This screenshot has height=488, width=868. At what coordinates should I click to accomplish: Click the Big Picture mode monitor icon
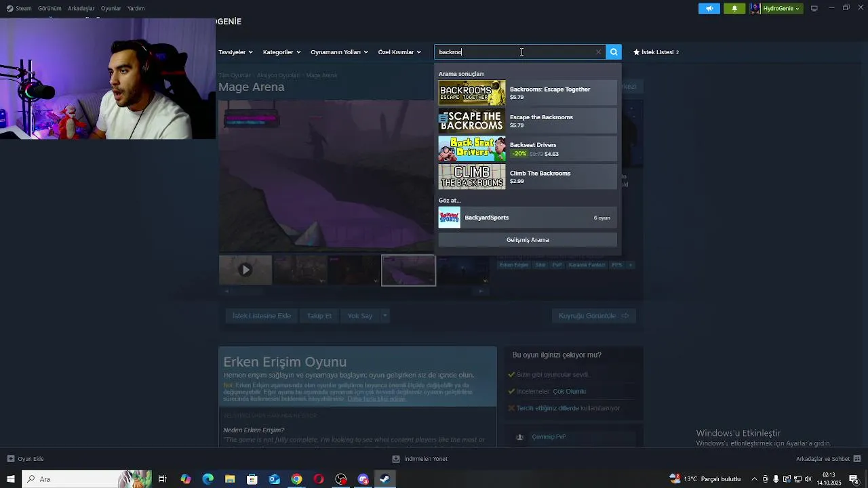[814, 8]
